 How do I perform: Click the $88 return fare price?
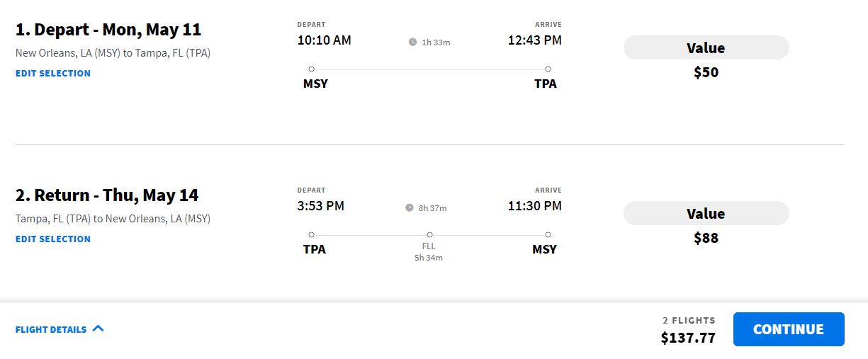(x=706, y=238)
